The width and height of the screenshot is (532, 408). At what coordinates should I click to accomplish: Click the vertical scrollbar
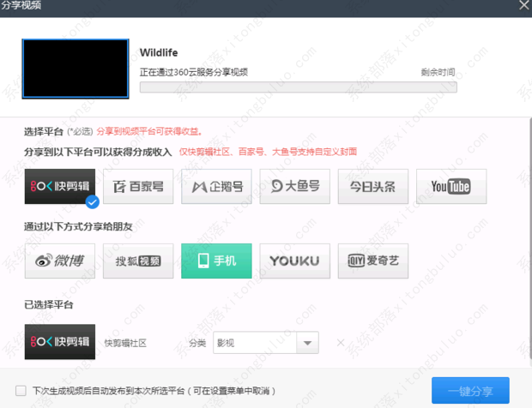pos(530,239)
